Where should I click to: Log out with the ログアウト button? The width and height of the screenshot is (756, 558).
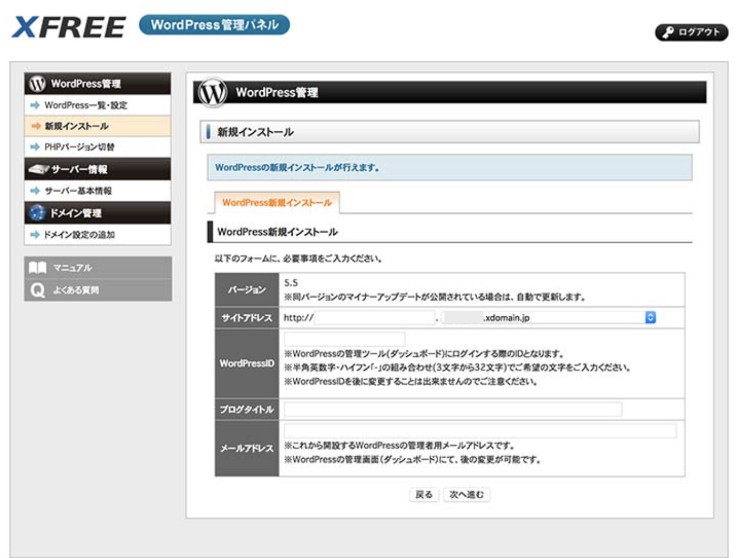pyautogui.click(x=691, y=32)
